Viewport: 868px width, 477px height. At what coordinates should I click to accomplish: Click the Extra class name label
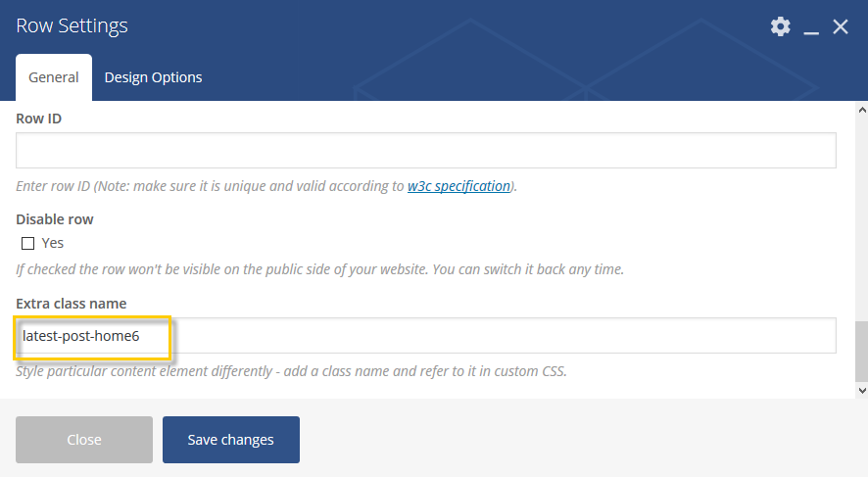coord(71,304)
